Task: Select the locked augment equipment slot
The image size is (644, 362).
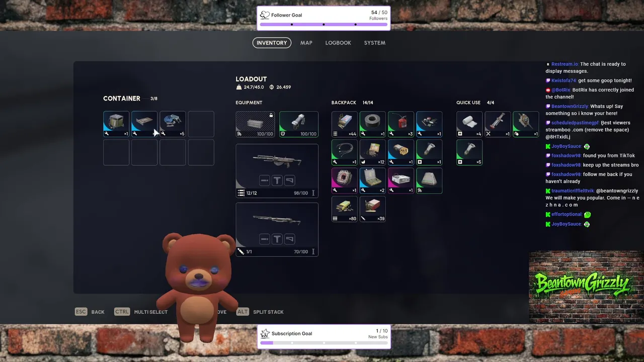Action: (x=255, y=124)
